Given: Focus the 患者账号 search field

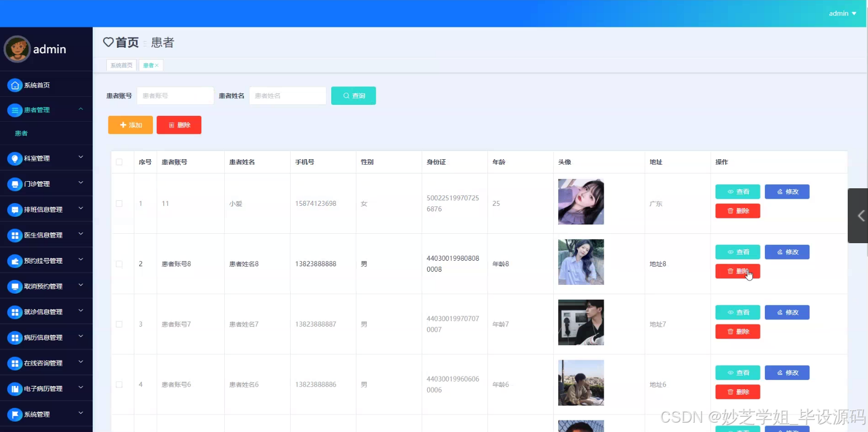Looking at the screenshot, I should (x=175, y=96).
